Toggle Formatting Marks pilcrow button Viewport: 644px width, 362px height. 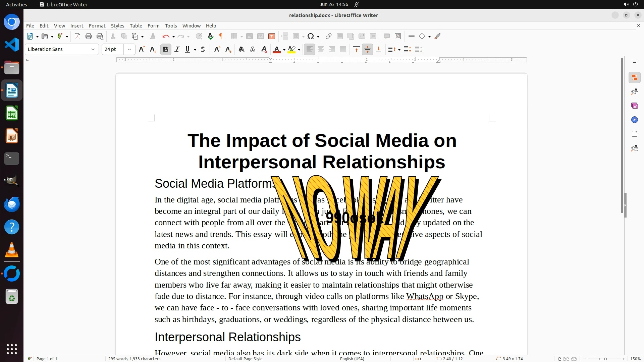pyautogui.click(x=221, y=37)
